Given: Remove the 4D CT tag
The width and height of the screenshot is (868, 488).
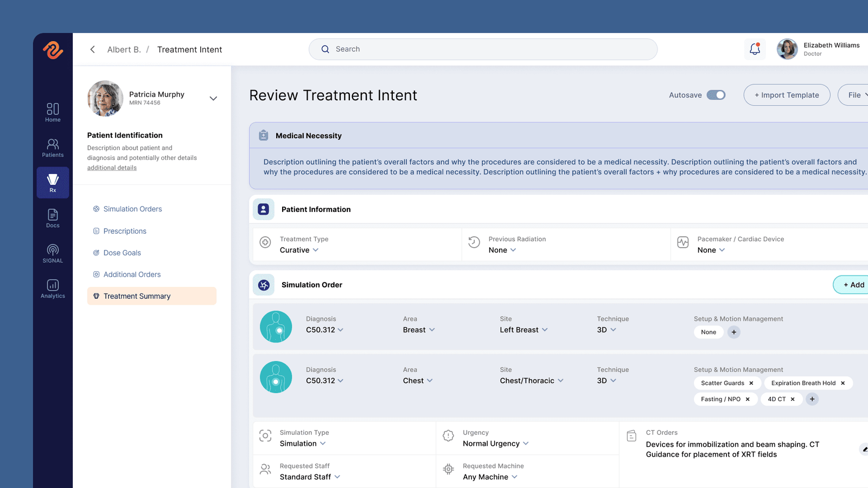Looking at the screenshot, I should 793,399.
